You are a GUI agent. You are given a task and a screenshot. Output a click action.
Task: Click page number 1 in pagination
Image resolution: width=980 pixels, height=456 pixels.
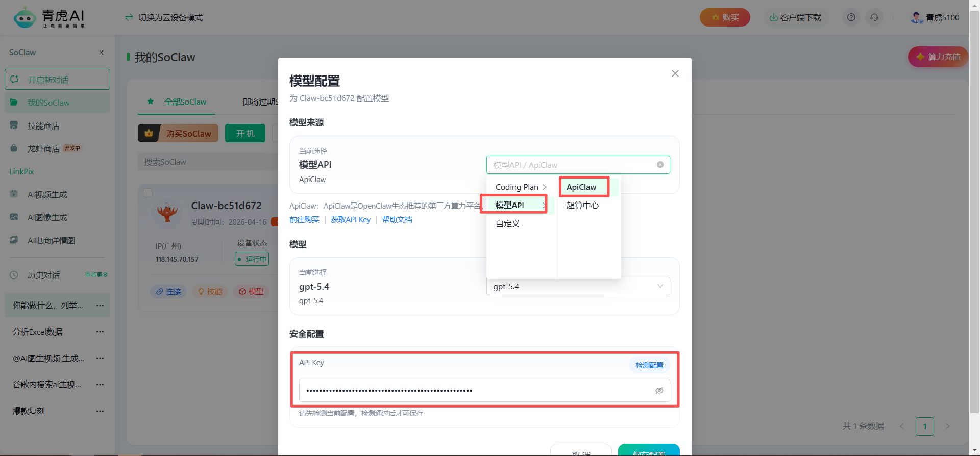click(925, 426)
